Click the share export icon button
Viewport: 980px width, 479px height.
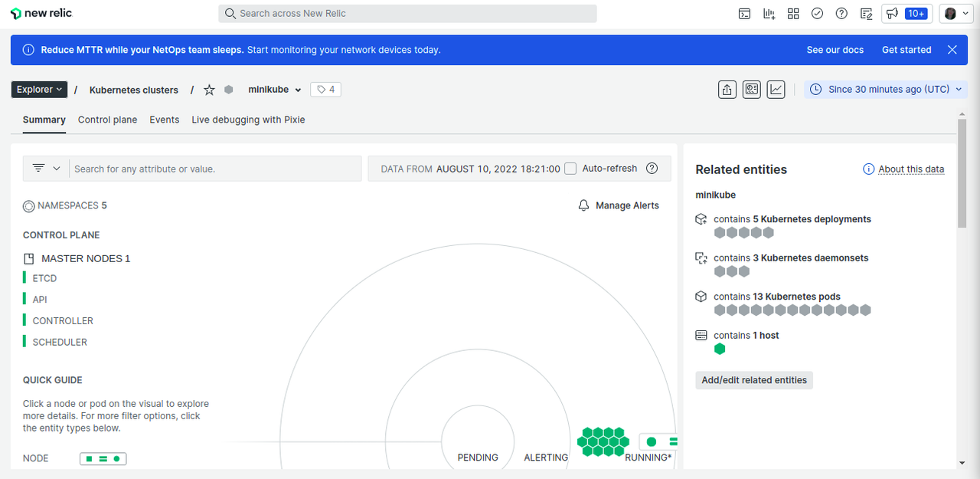(727, 90)
